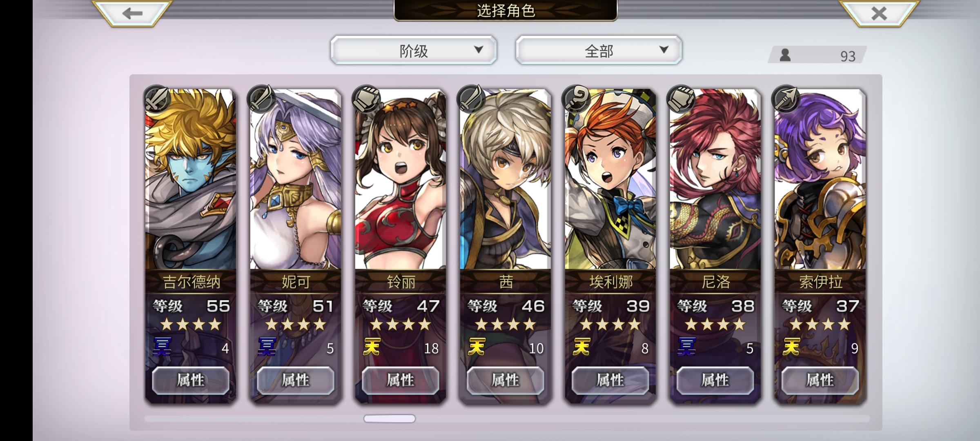This screenshot has width=980, height=441.
Task: Click the dagger weapon icon on 茜
Action: click(x=471, y=99)
